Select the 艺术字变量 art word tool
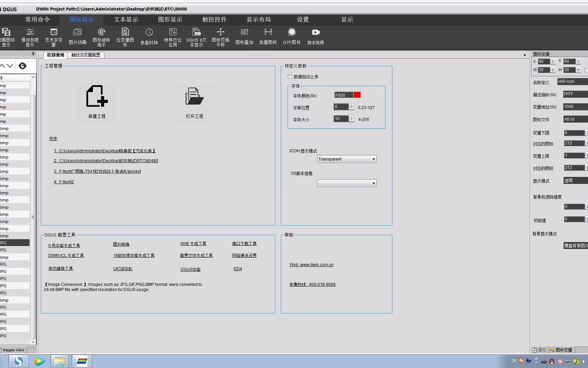The width and height of the screenshot is (588, 368). coord(54,37)
